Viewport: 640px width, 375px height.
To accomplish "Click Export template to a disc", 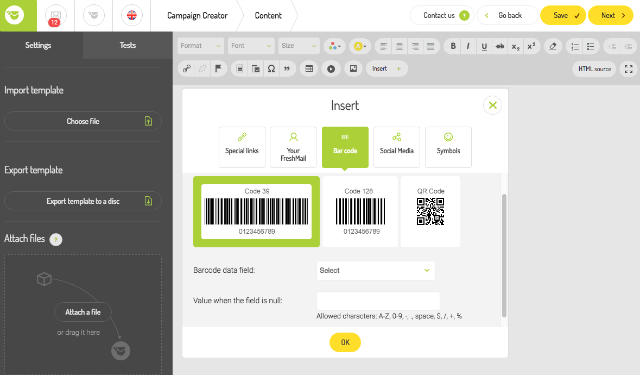I will coord(83,201).
